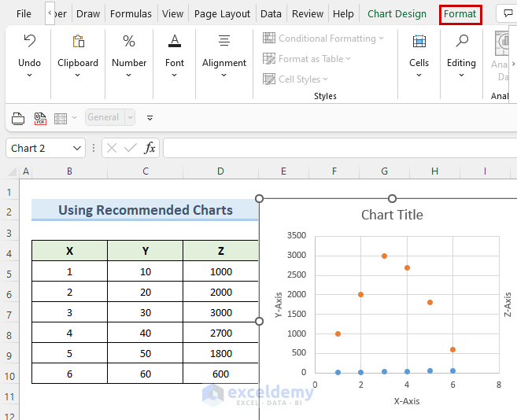Switch to the Draw tab

[x=88, y=14]
